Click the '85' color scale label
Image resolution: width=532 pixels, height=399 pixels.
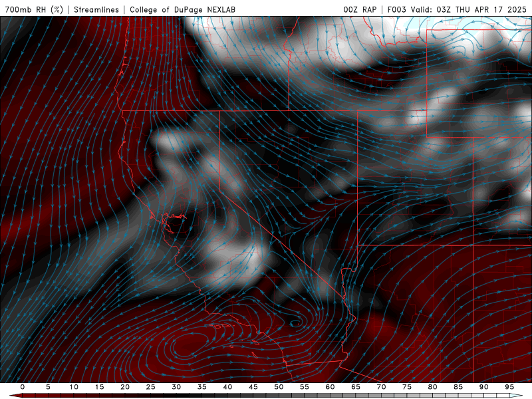[x=458, y=387]
